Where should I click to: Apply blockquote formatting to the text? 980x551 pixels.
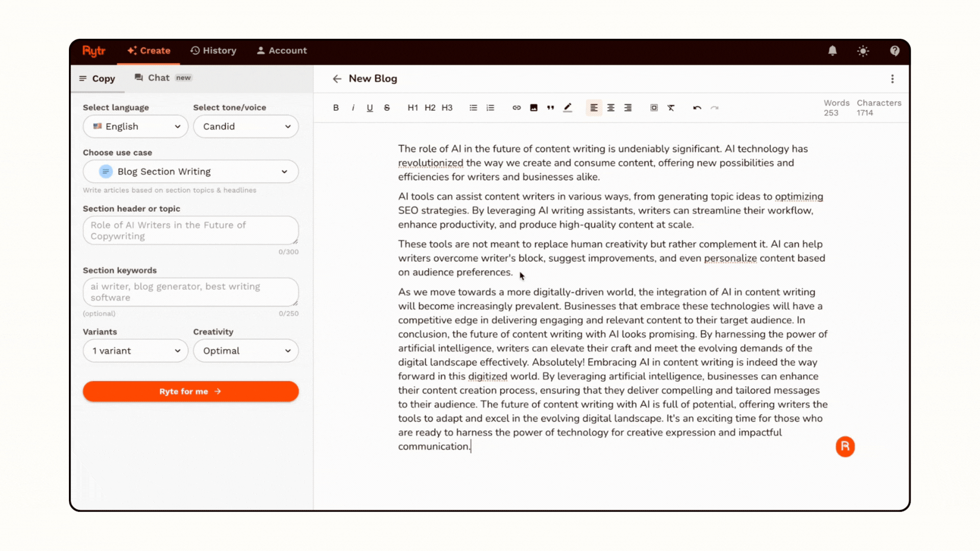pos(550,108)
